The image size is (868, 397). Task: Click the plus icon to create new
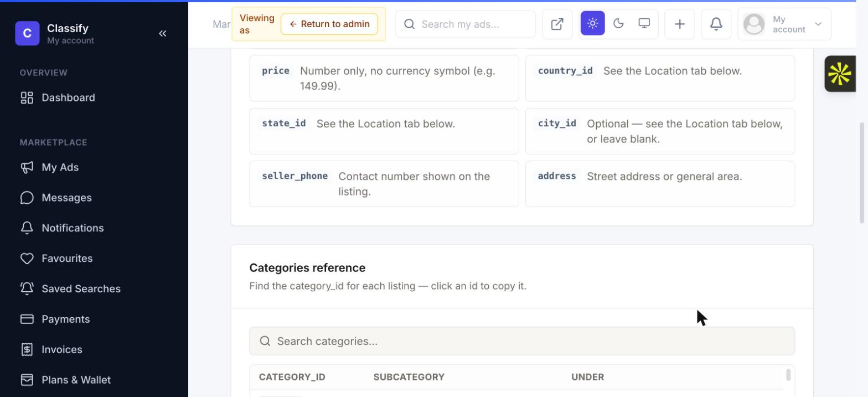point(680,24)
